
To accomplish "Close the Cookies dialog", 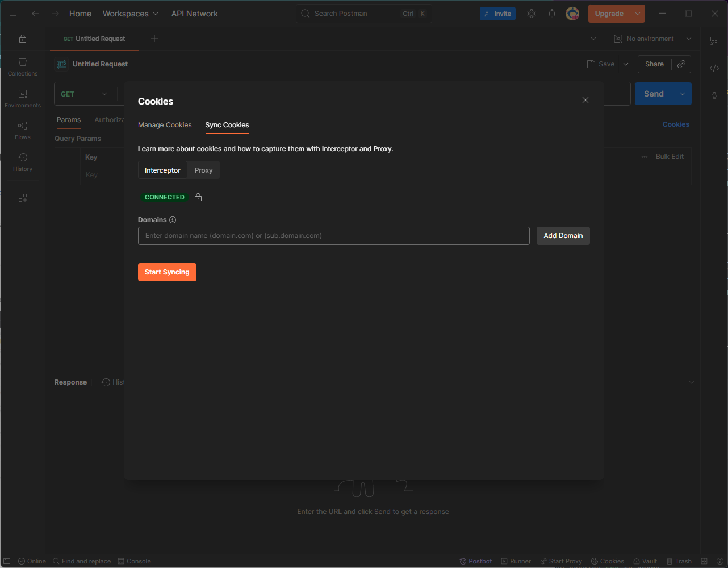I will [x=585, y=100].
